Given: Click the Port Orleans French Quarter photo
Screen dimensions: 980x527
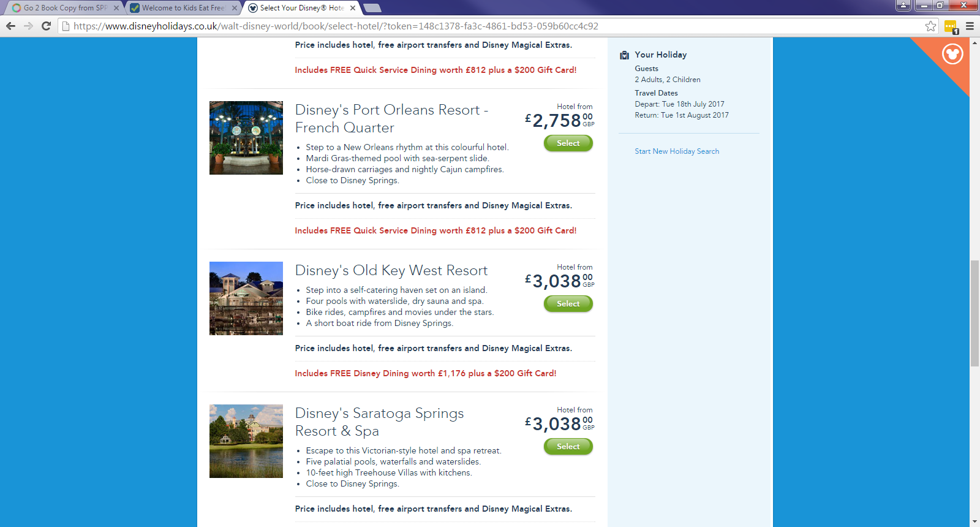Looking at the screenshot, I should [x=246, y=138].
